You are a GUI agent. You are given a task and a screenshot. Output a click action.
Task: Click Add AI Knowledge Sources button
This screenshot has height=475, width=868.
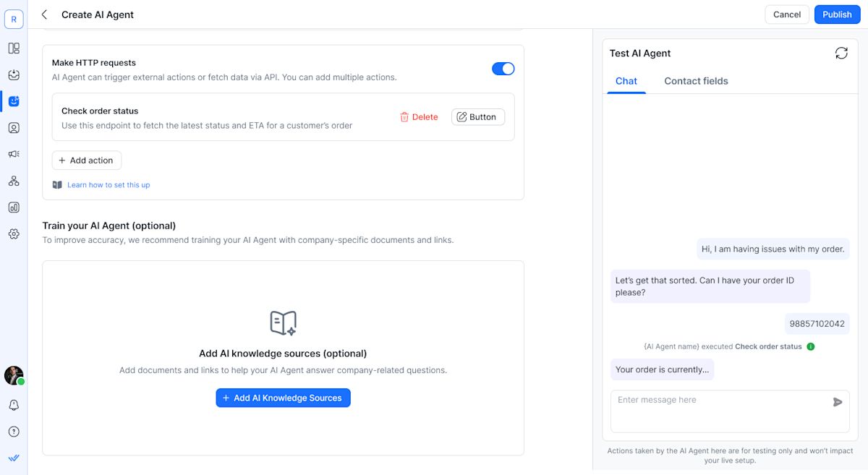(283, 398)
